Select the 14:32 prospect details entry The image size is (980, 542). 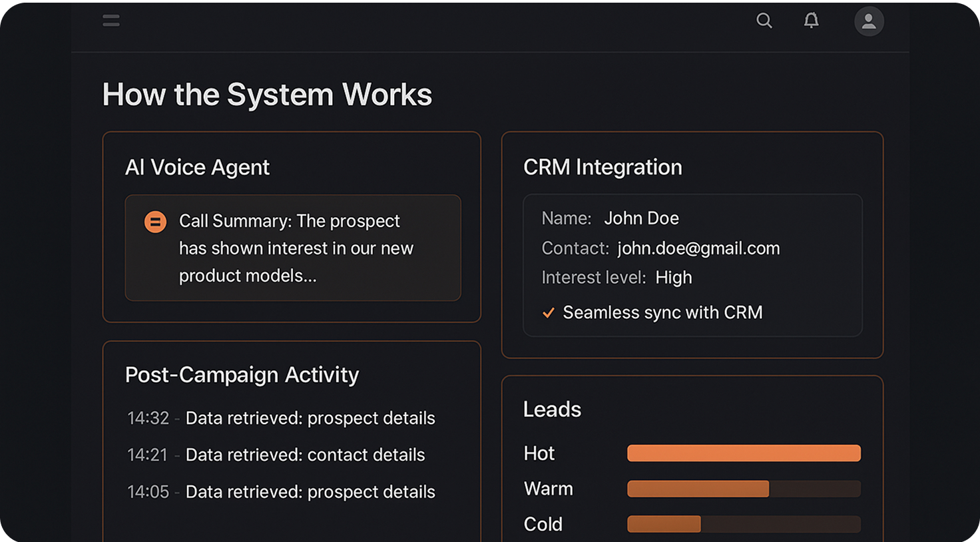pyautogui.click(x=281, y=418)
